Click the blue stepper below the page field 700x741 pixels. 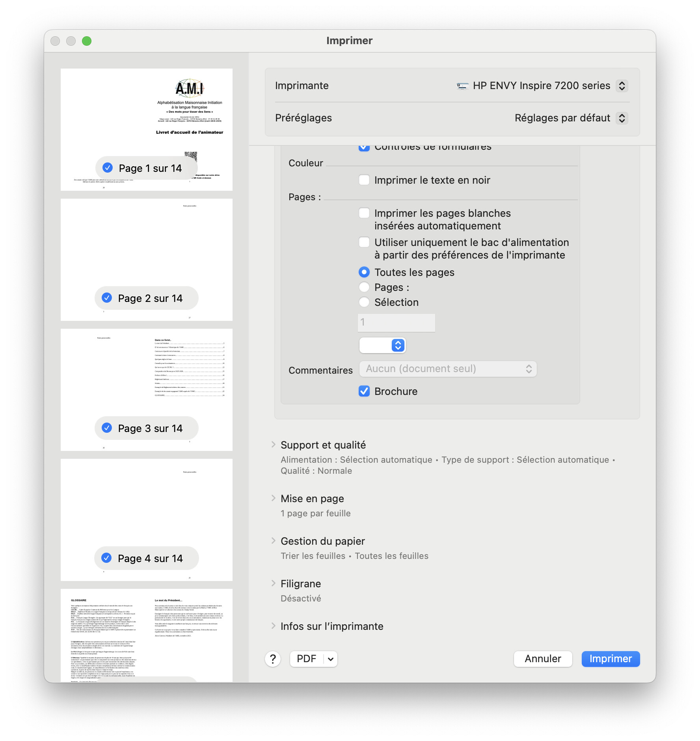tap(398, 345)
